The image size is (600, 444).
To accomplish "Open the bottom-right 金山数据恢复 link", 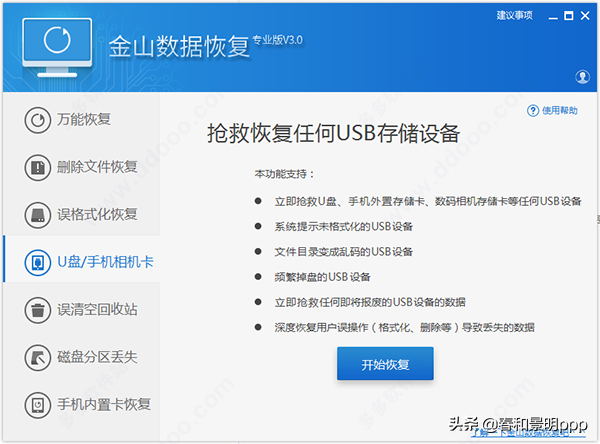I will pyautogui.click(x=528, y=433).
